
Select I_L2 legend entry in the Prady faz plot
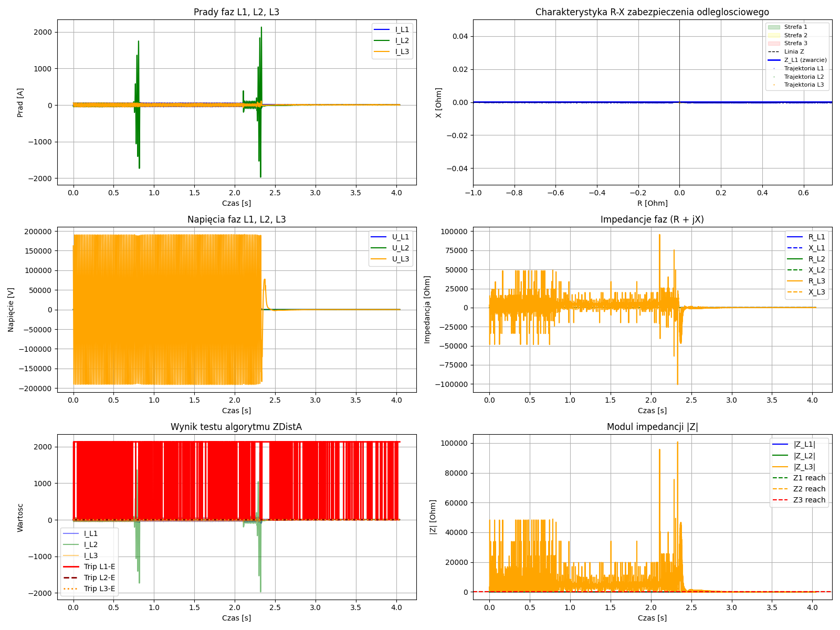[x=402, y=40]
